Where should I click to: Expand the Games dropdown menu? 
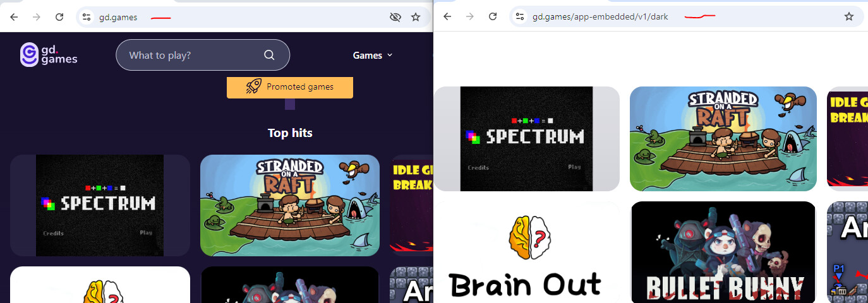pyautogui.click(x=373, y=55)
